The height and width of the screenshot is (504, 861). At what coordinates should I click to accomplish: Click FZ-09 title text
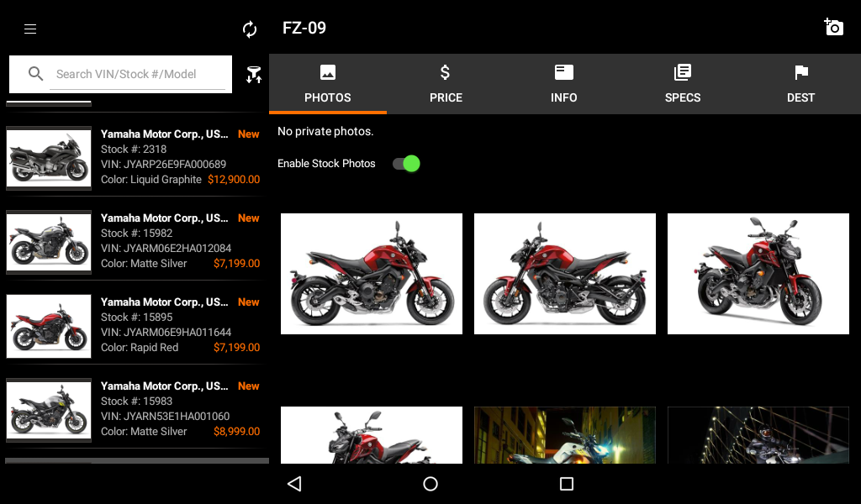click(304, 28)
